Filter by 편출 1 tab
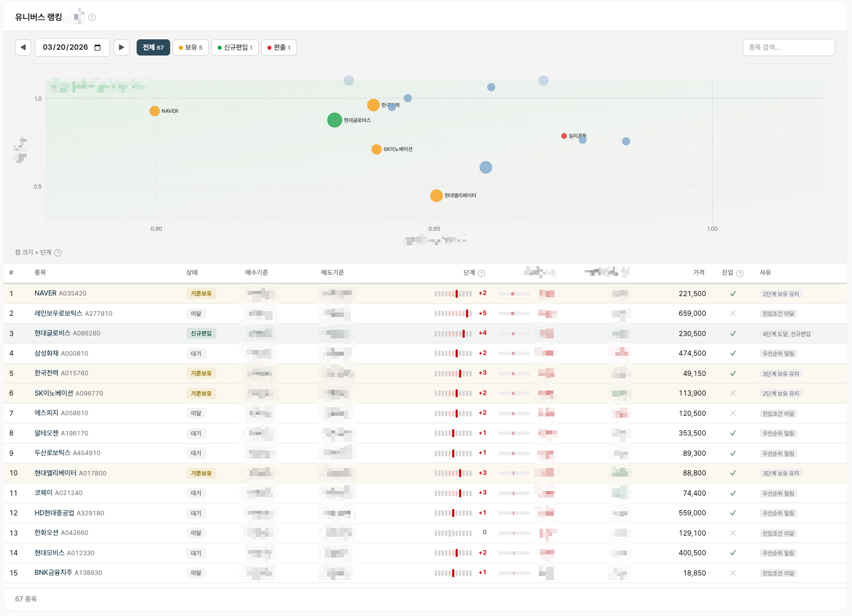The height and width of the screenshot is (616, 852). [279, 47]
